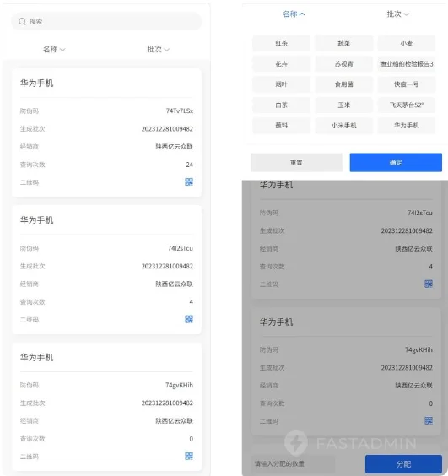Confirm filter with the blue 确定 button

[x=396, y=162]
